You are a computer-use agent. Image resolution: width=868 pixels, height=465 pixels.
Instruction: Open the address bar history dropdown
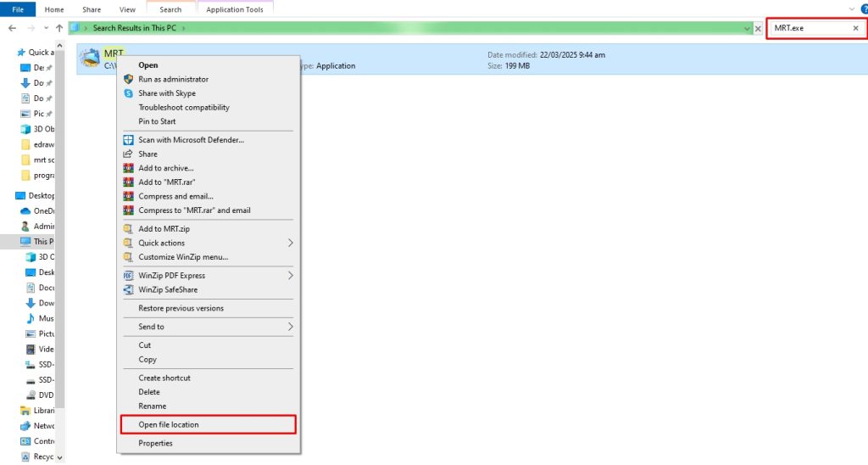[747, 28]
